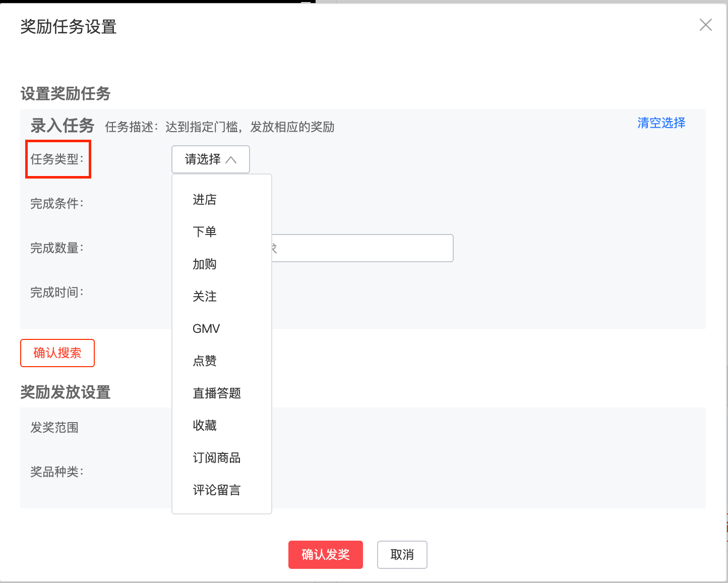Collapse the 请选择 task type dropdown
Image resolution: width=728 pixels, height=583 pixels.
(211, 159)
